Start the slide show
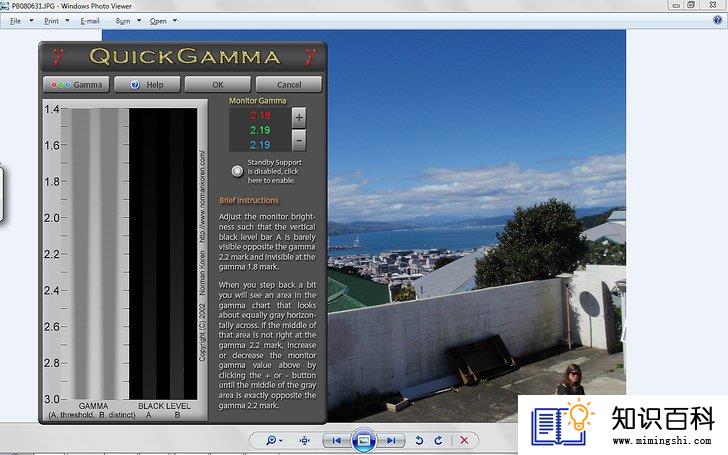 coord(364,440)
